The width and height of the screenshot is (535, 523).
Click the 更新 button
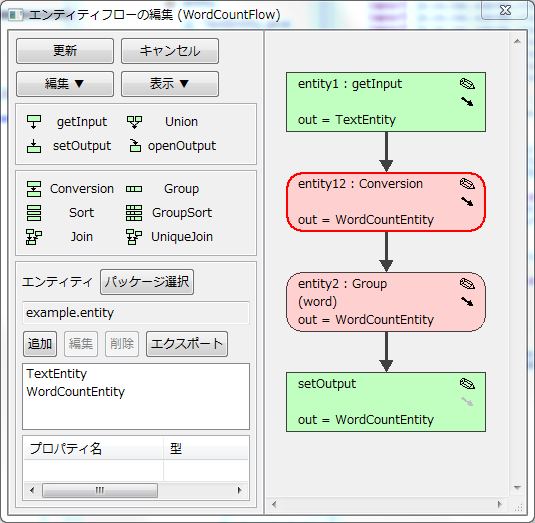coord(65,51)
